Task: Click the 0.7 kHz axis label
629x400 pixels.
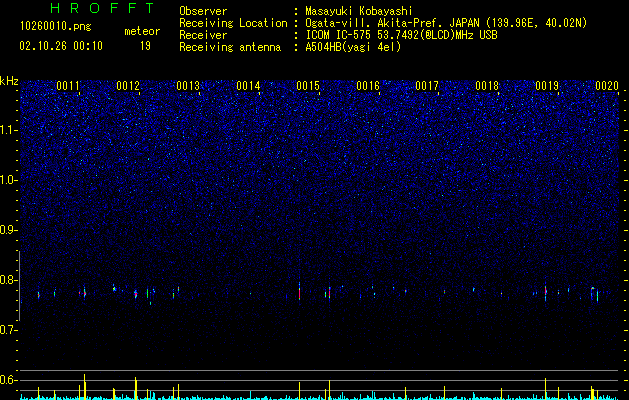Action: point(9,330)
